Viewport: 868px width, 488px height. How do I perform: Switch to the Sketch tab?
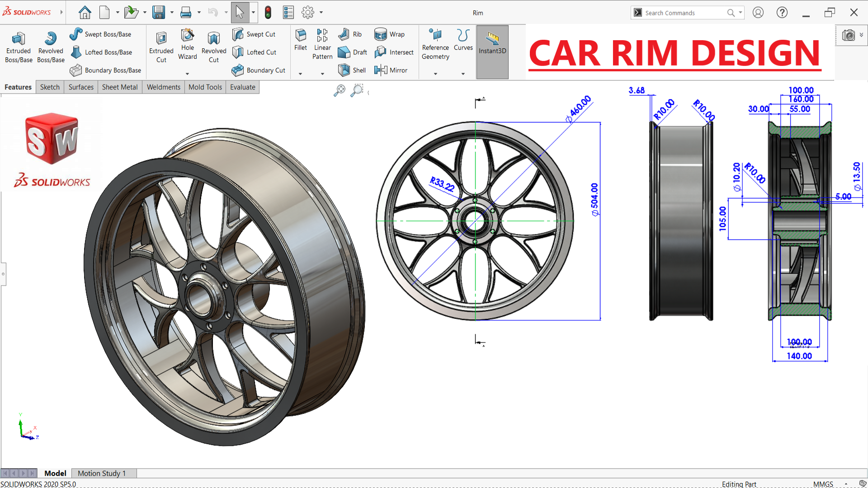pos(50,87)
